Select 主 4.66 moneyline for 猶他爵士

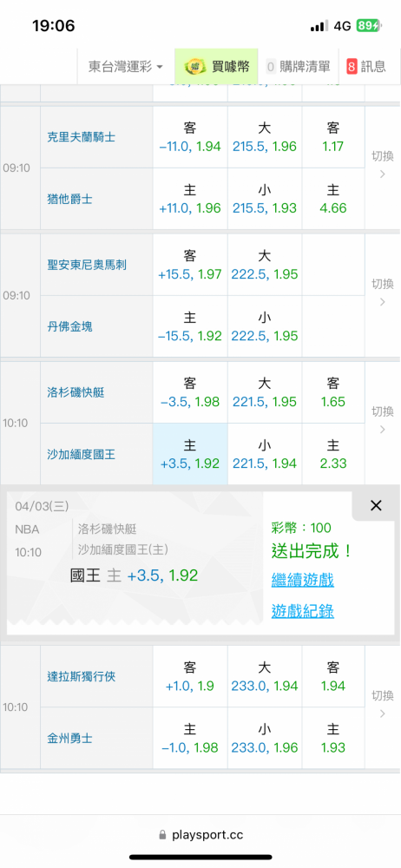(333, 200)
